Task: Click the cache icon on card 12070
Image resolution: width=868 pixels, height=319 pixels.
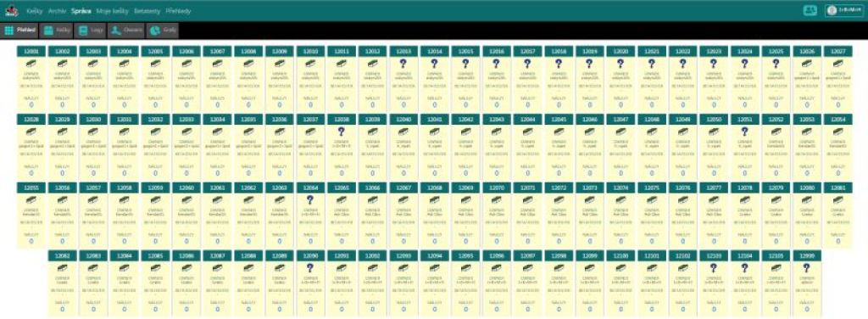Action: [497, 200]
